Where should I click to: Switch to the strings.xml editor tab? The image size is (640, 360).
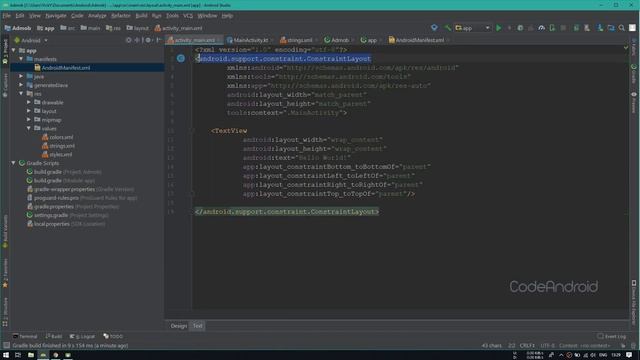[x=299, y=40]
